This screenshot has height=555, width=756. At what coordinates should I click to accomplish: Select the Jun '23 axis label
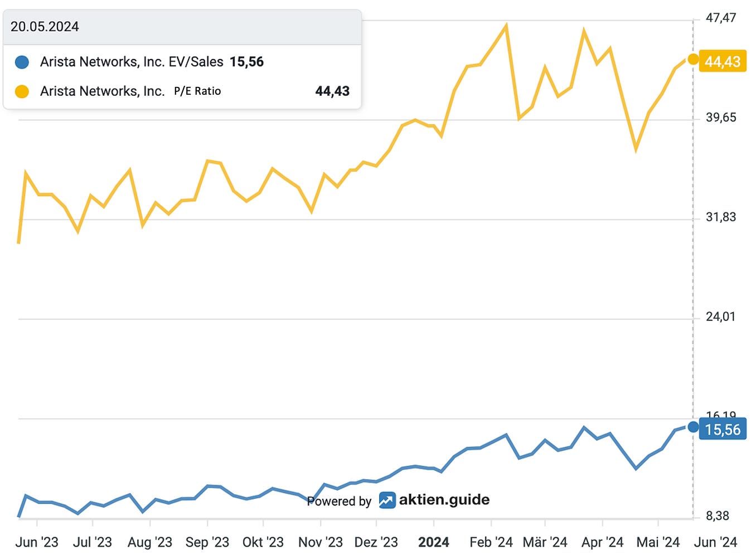(37, 542)
